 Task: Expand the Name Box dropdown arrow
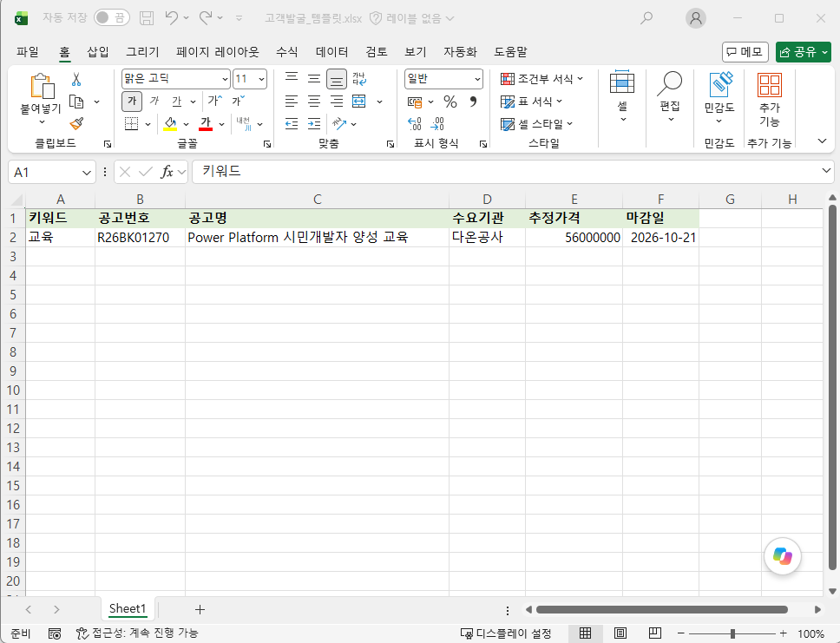(86, 173)
